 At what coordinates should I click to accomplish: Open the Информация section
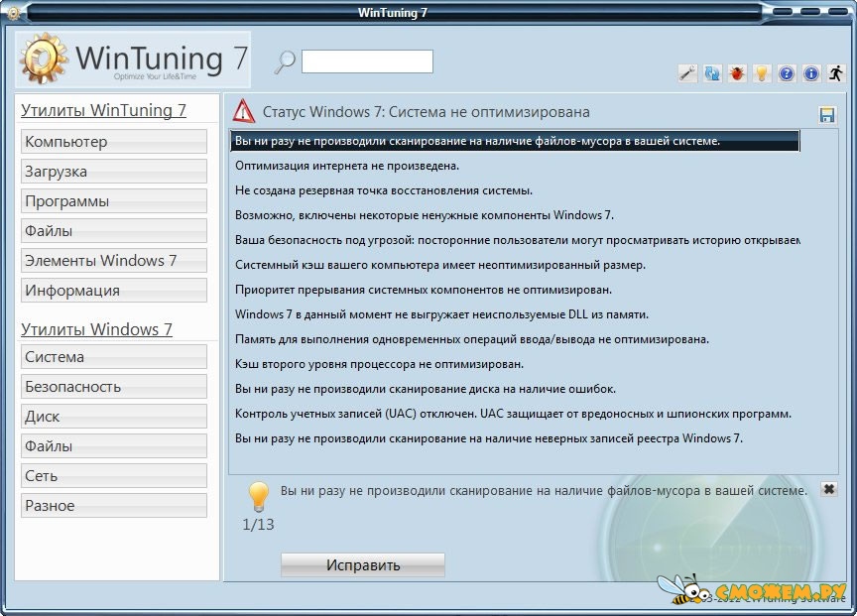pos(114,291)
